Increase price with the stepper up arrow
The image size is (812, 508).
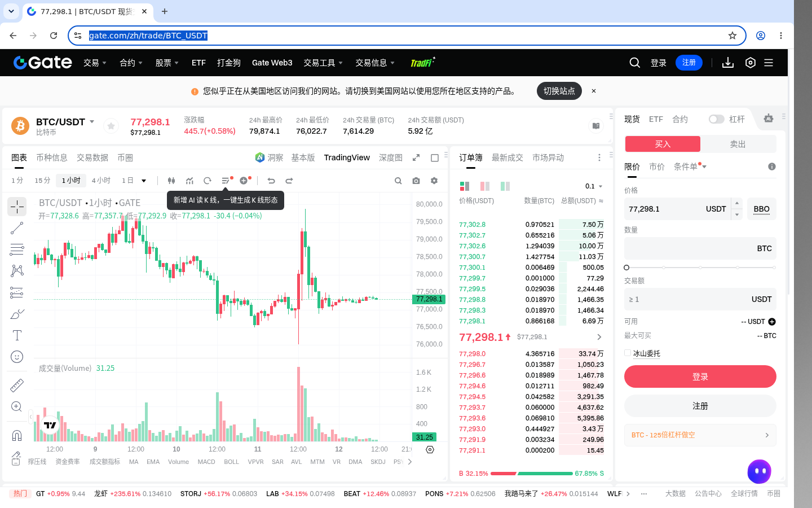click(x=736, y=204)
